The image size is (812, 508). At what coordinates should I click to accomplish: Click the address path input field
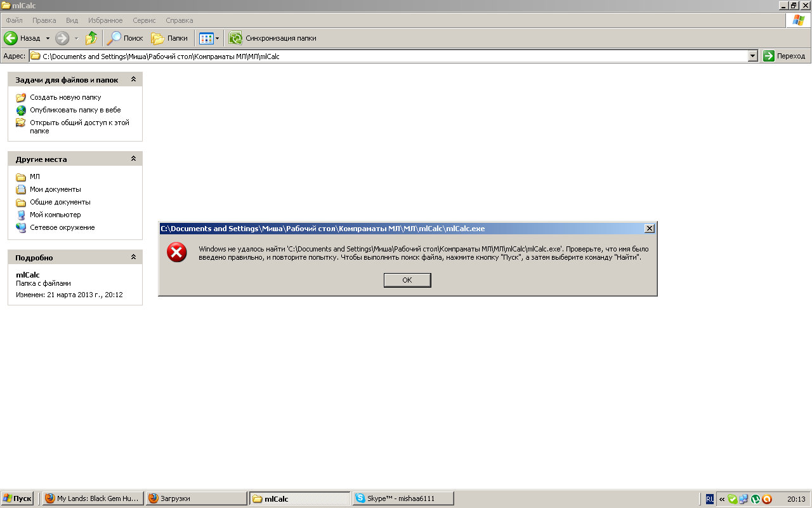(381, 56)
